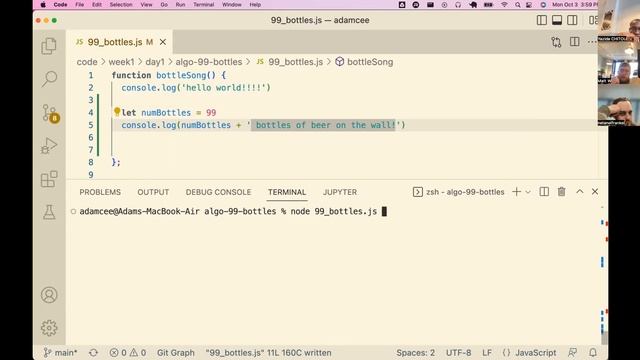The width and height of the screenshot is (640, 360).
Task: Synchronize changes icon in status bar
Action: pyautogui.click(x=93, y=353)
